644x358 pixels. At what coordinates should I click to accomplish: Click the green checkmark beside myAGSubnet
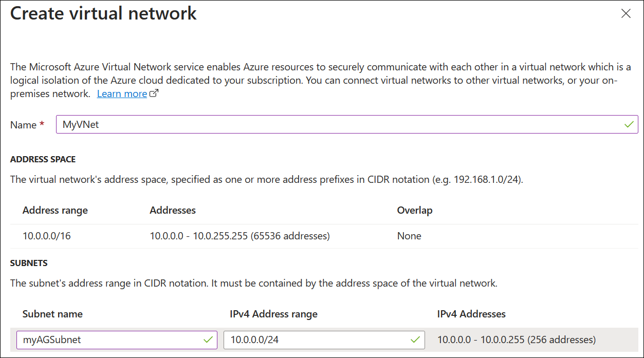[207, 340]
